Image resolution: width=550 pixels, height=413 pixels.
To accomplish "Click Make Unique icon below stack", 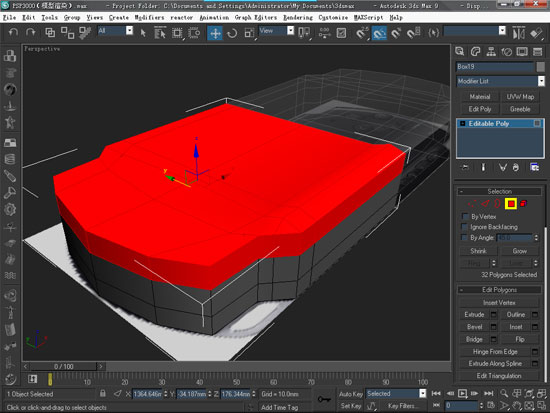I will pyautogui.click(x=503, y=167).
